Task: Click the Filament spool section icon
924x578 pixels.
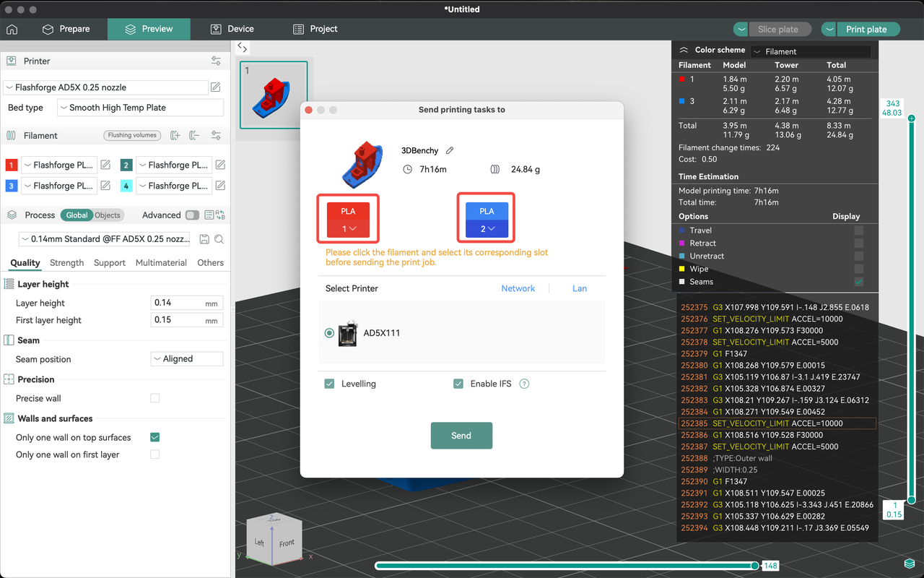Action: coord(11,135)
